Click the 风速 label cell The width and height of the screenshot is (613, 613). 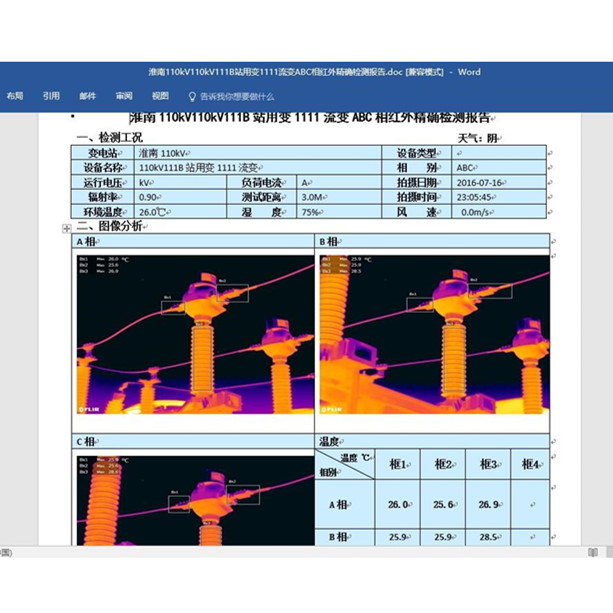coord(417,212)
